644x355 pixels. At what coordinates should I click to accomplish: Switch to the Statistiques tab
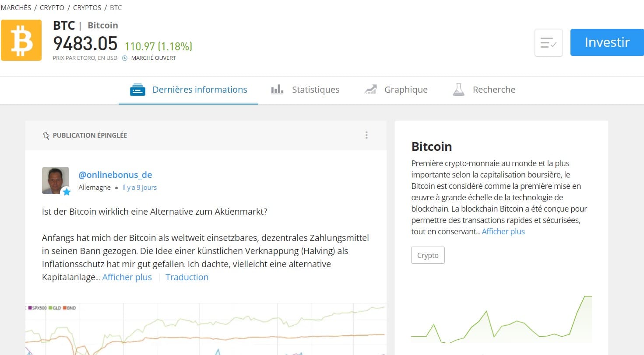(305, 90)
